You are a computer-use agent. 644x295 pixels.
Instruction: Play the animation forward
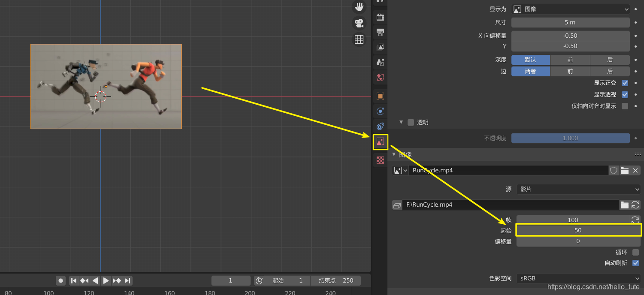tap(106, 280)
